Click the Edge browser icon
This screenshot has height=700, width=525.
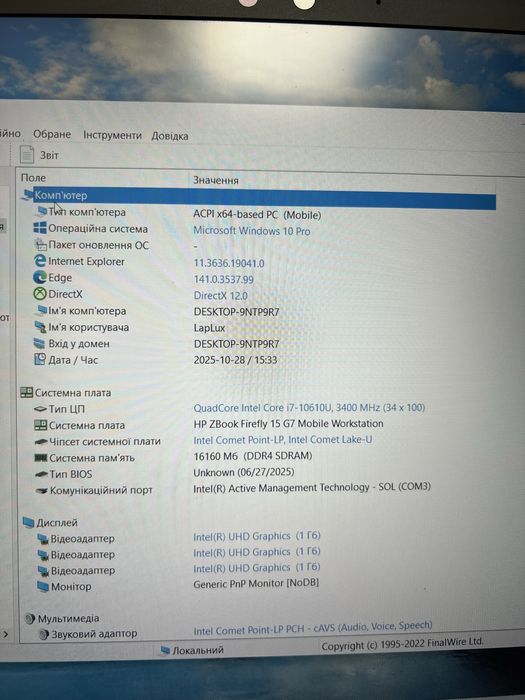coord(40,277)
